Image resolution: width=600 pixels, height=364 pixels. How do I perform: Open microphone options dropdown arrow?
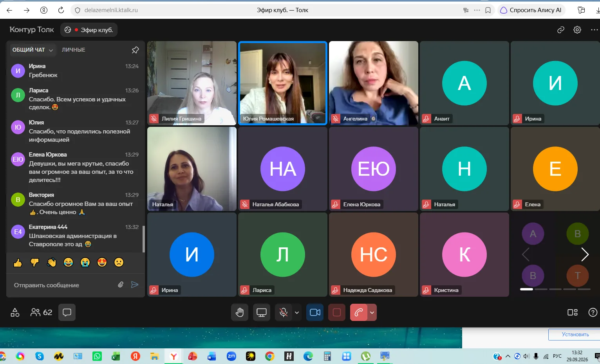[x=297, y=312]
